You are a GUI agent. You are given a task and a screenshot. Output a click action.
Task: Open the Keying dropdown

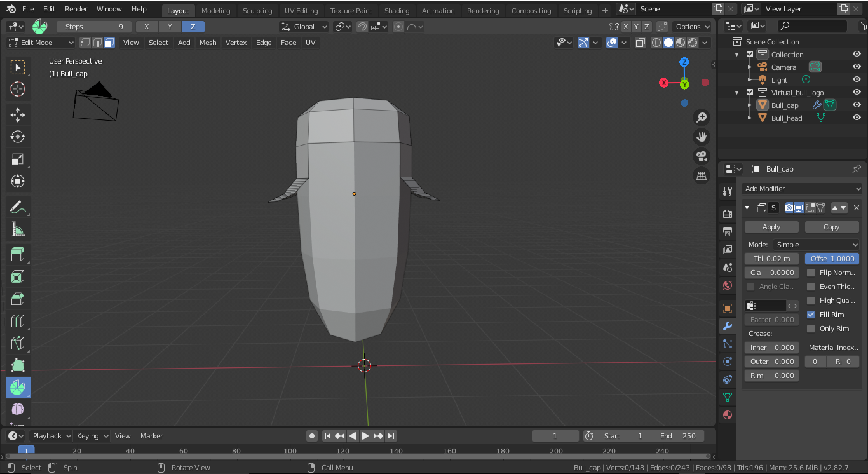(x=92, y=436)
